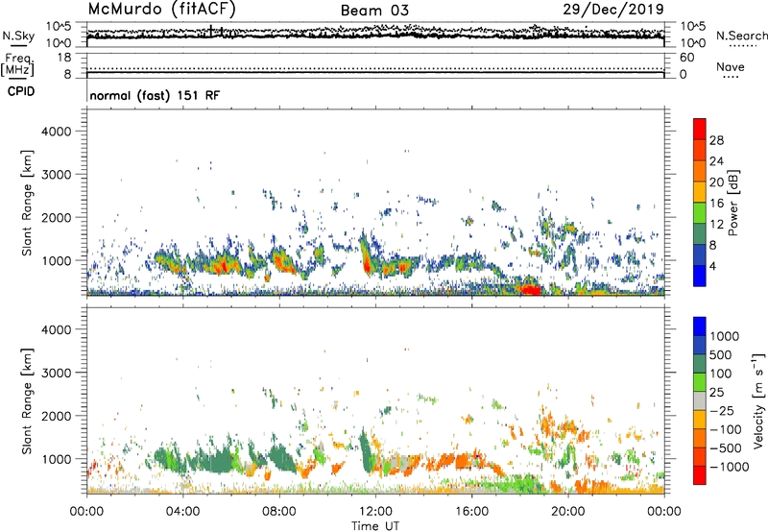Click the 28 tick on the power scale
Screen dimensions: 768x532
click(x=716, y=140)
